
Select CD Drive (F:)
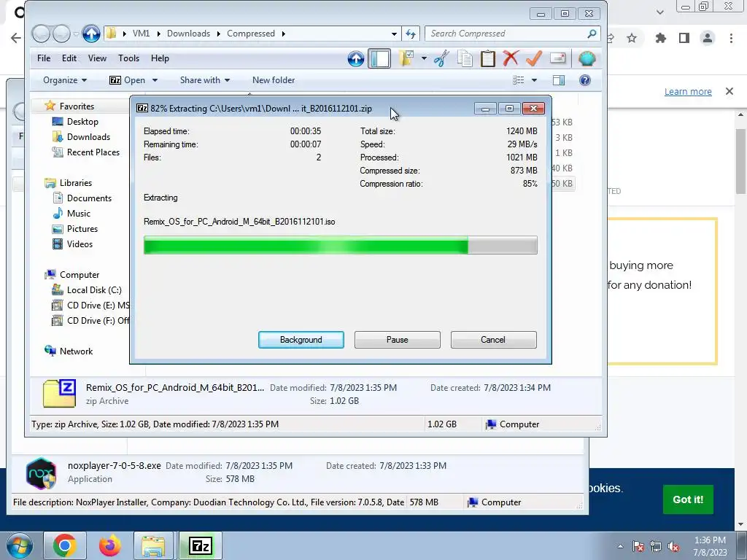[x=90, y=321]
